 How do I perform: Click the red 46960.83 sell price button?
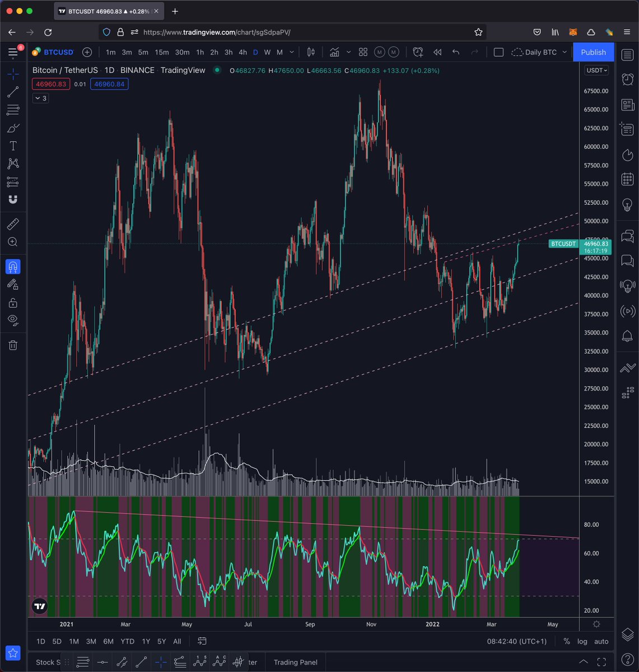[50, 84]
